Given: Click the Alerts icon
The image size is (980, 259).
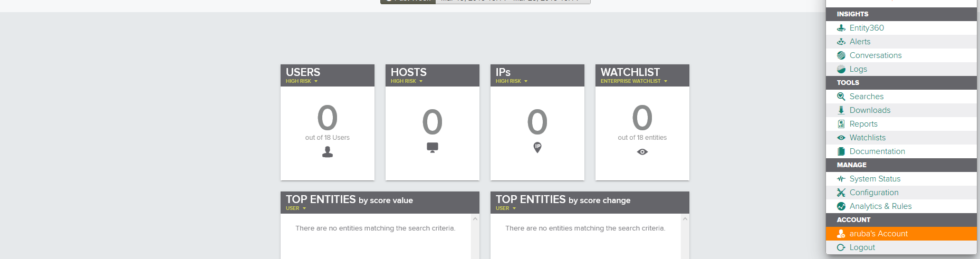Looking at the screenshot, I should [x=841, y=42].
